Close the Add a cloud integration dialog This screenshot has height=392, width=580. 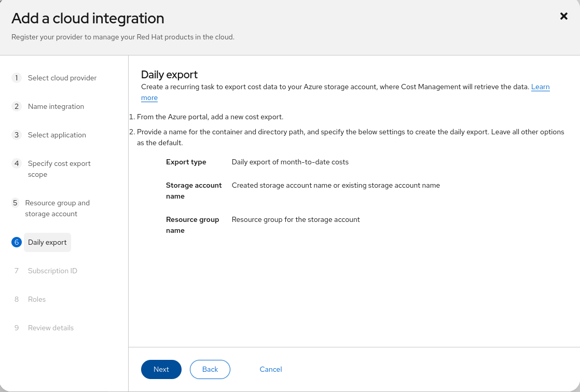point(564,17)
